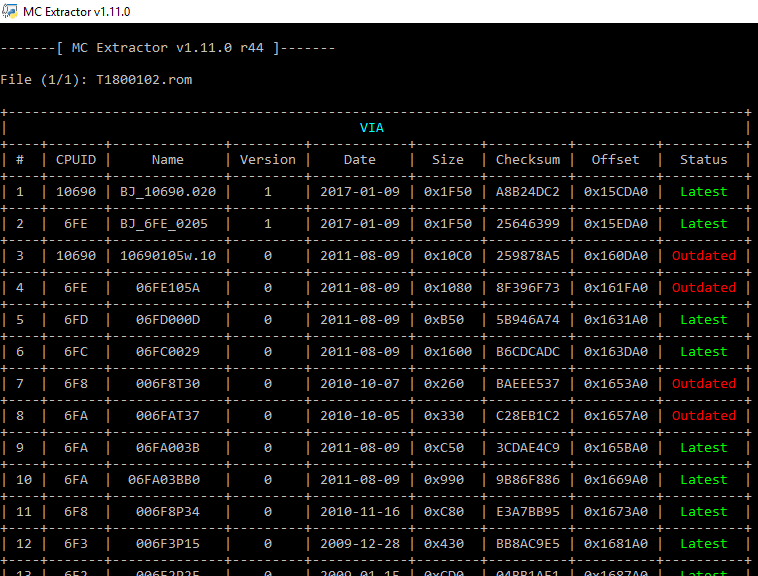Click the name '06FD000D'
758x576 pixels.
(168, 319)
